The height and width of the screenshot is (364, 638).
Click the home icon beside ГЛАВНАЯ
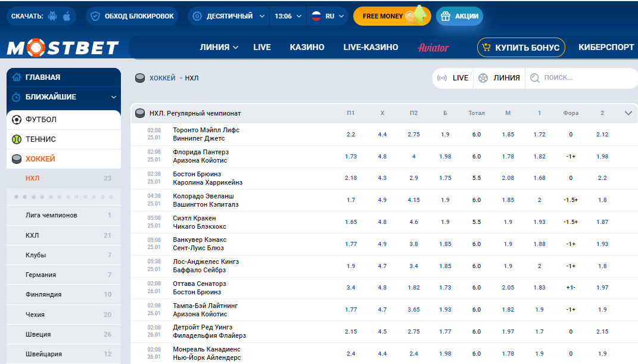tap(16, 77)
